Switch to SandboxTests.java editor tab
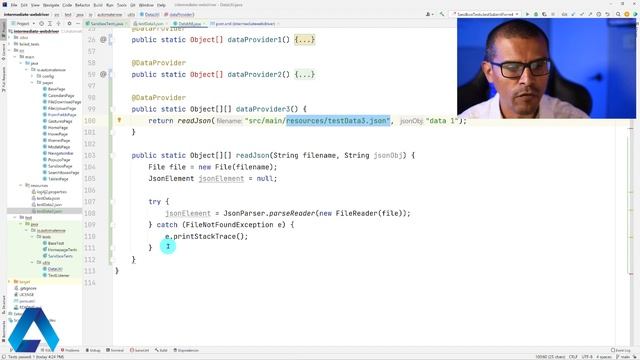Screen dimensions: 640x360 tap(107, 24)
